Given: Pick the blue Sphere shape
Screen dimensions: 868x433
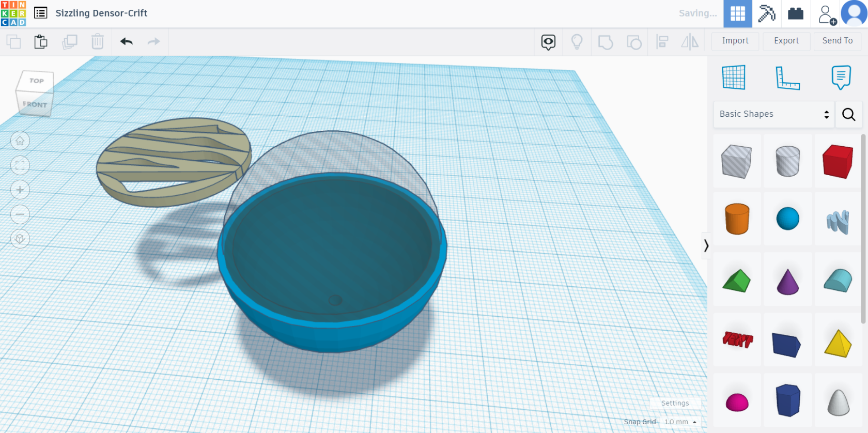Looking at the screenshot, I should click(787, 219).
